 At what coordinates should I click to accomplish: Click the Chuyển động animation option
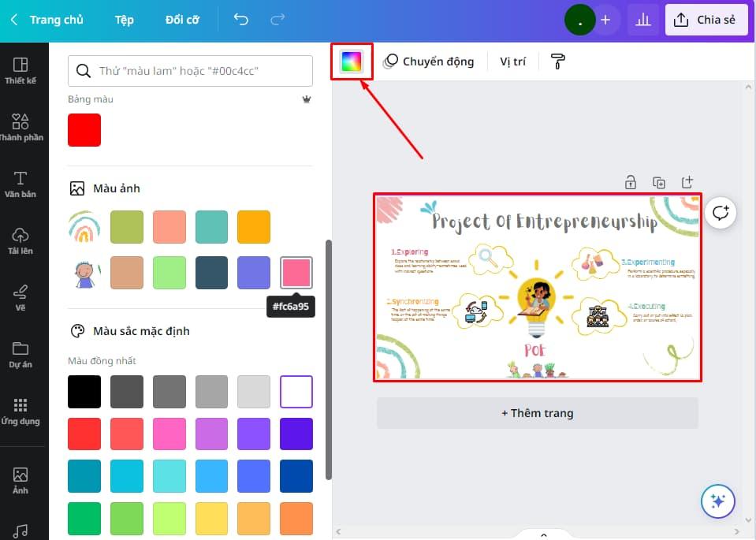(429, 61)
